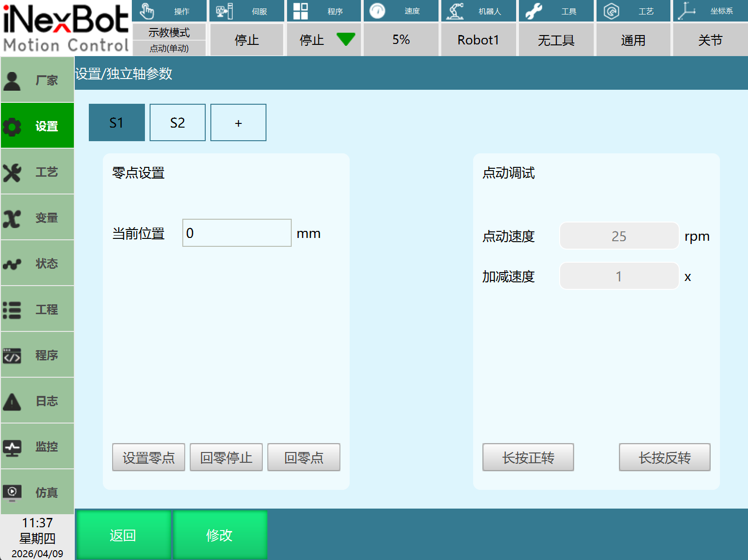
Task: Click the green 修改 button
Action: coord(220,535)
